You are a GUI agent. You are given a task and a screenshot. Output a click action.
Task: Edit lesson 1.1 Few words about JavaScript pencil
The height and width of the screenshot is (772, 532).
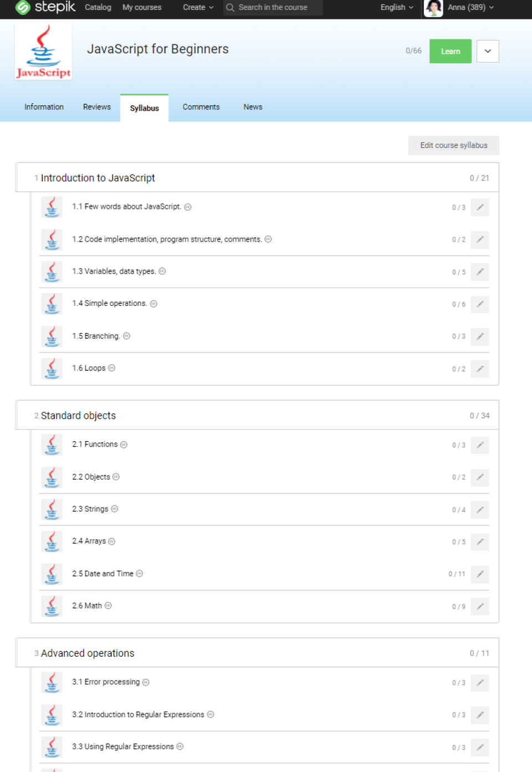[480, 207]
